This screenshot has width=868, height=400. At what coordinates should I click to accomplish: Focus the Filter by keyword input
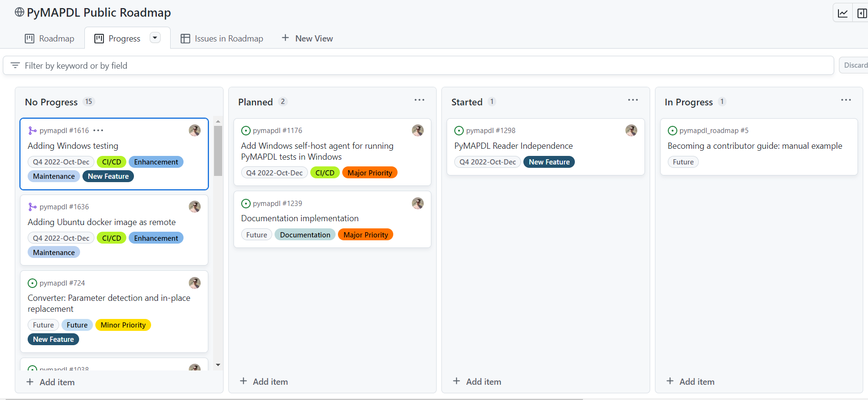coord(419,65)
